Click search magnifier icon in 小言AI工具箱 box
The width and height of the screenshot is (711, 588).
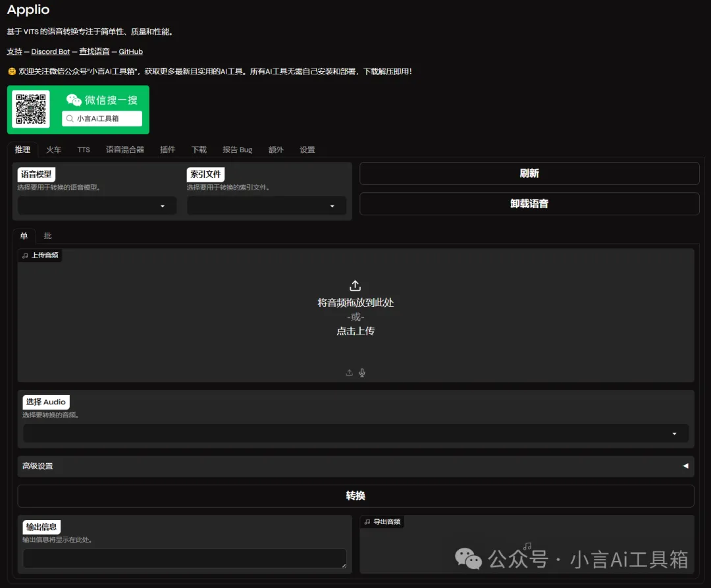point(70,119)
